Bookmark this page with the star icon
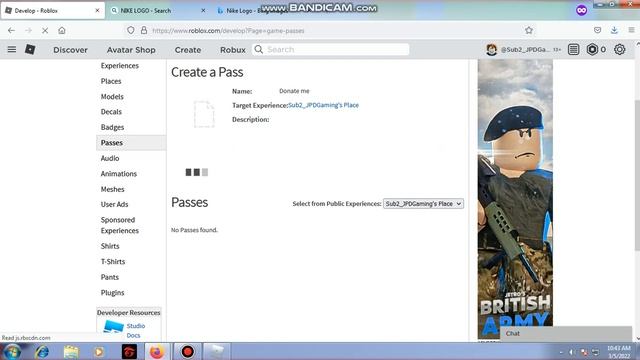Image resolution: width=640 pixels, height=360 pixels. (x=529, y=30)
